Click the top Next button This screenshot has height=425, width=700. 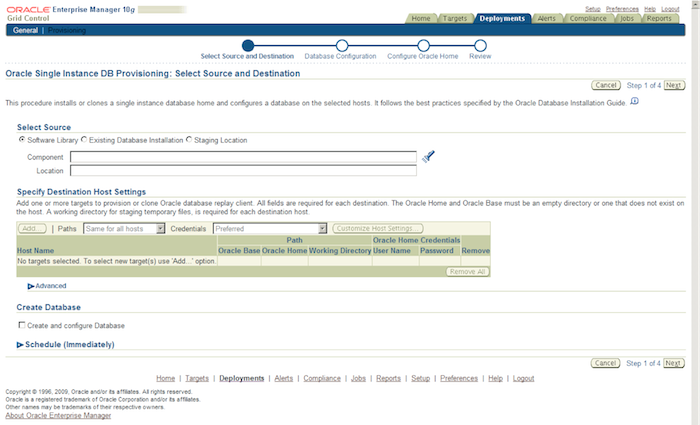[x=674, y=85]
